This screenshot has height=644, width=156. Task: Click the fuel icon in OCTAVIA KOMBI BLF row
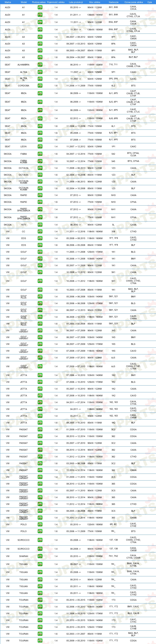pyautogui.click(x=40, y=189)
